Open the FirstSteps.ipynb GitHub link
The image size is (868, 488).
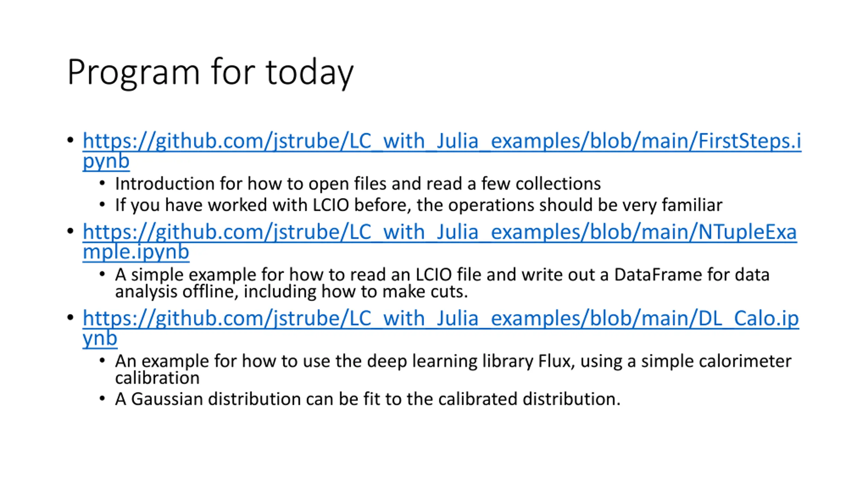pyautogui.click(x=442, y=141)
